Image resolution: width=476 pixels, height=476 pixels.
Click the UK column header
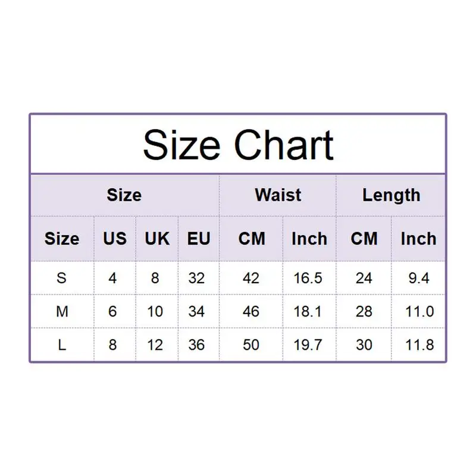tap(157, 239)
